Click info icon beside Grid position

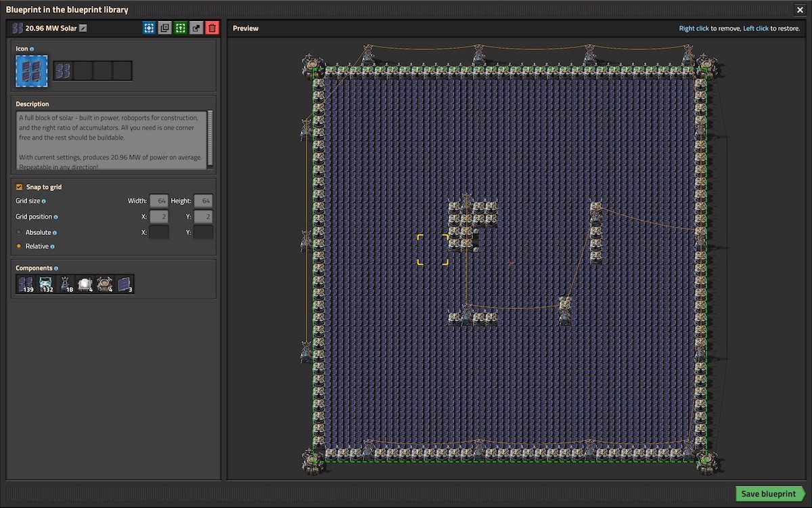point(55,217)
